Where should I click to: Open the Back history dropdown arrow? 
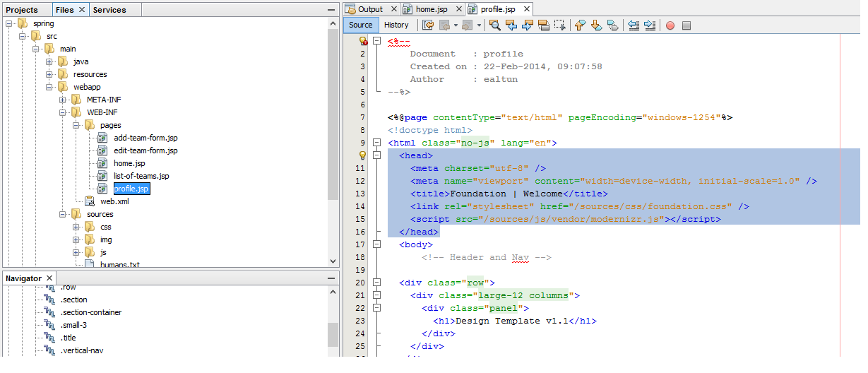pyautogui.click(x=456, y=25)
